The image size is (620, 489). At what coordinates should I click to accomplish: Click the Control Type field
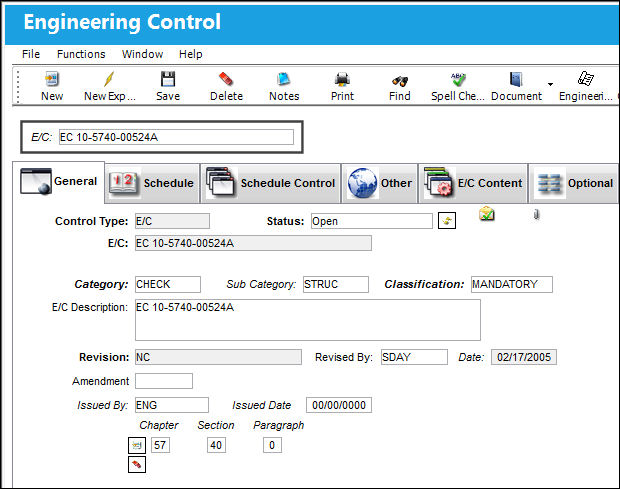point(172,221)
